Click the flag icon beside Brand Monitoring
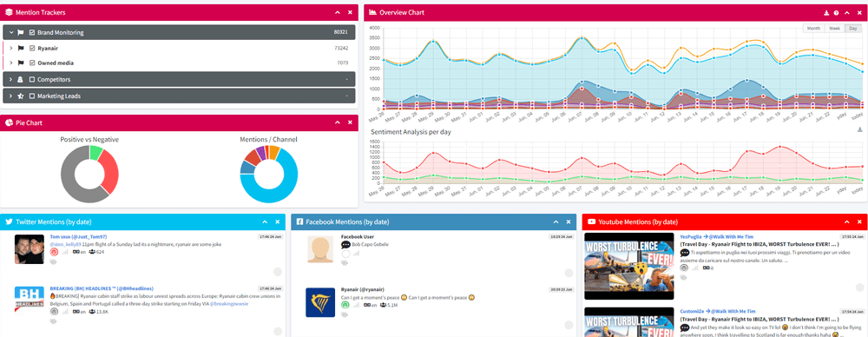 [21, 33]
